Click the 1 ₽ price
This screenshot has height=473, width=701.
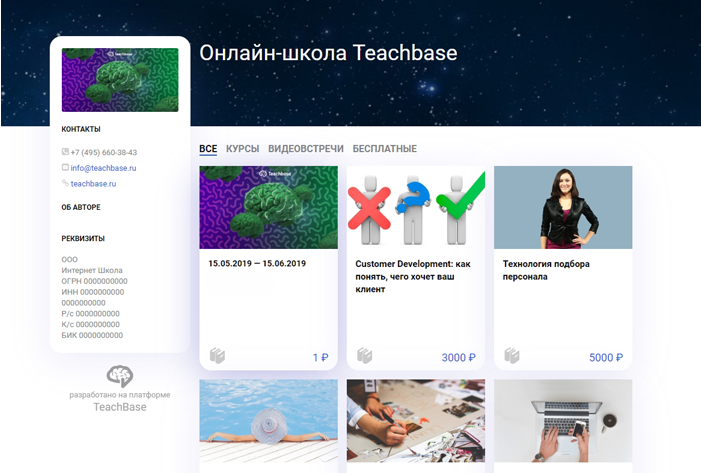point(321,358)
